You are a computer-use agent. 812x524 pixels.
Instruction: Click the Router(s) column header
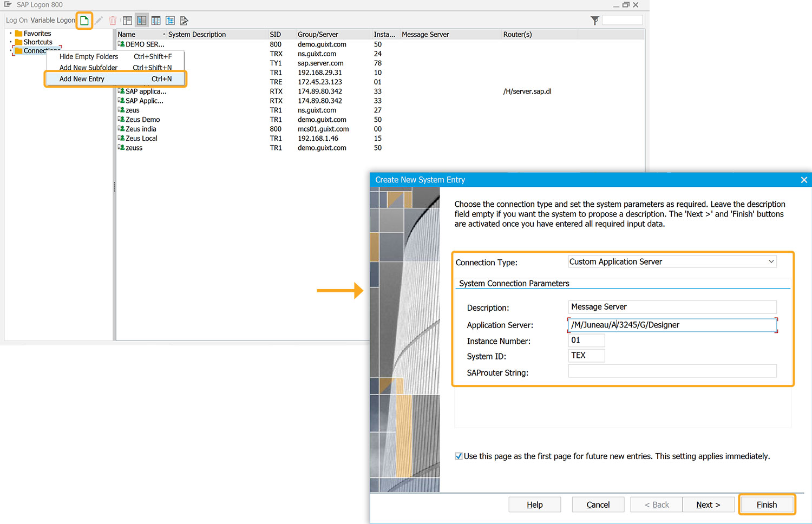point(539,34)
